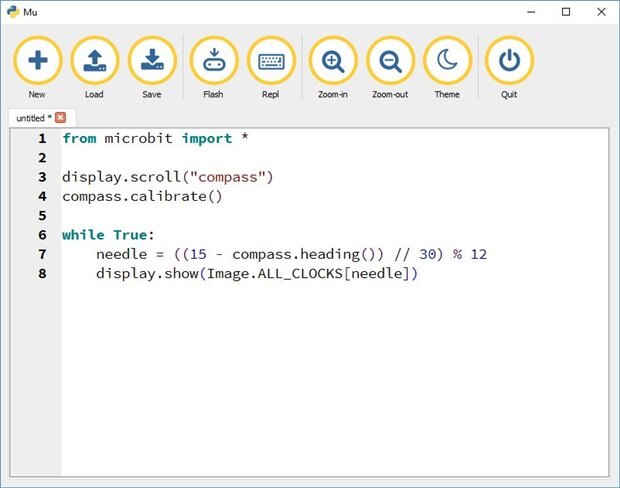
Task: Click line number 8 in the margin
Action: [x=42, y=273]
